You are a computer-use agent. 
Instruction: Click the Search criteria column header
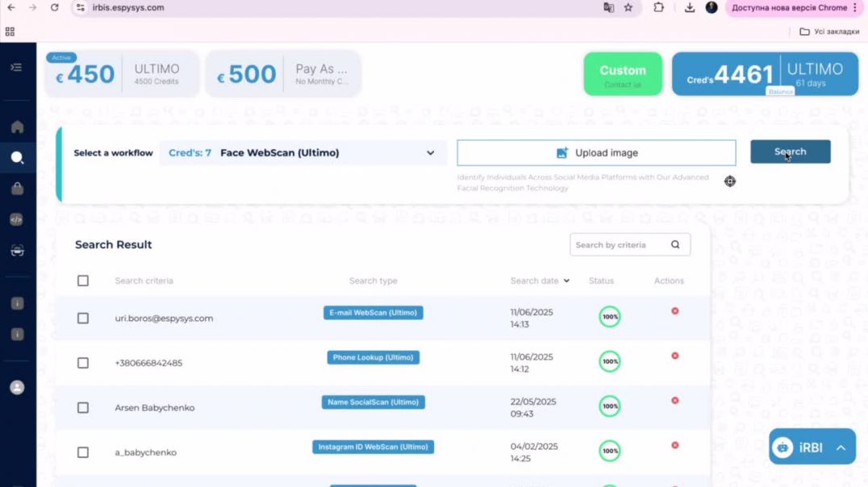click(144, 281)
